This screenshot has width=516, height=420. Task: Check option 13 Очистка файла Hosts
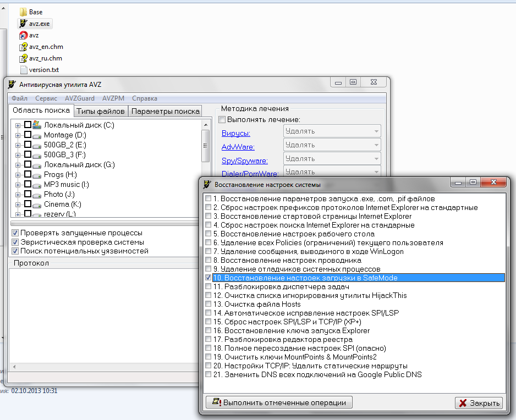pos(208,304)
